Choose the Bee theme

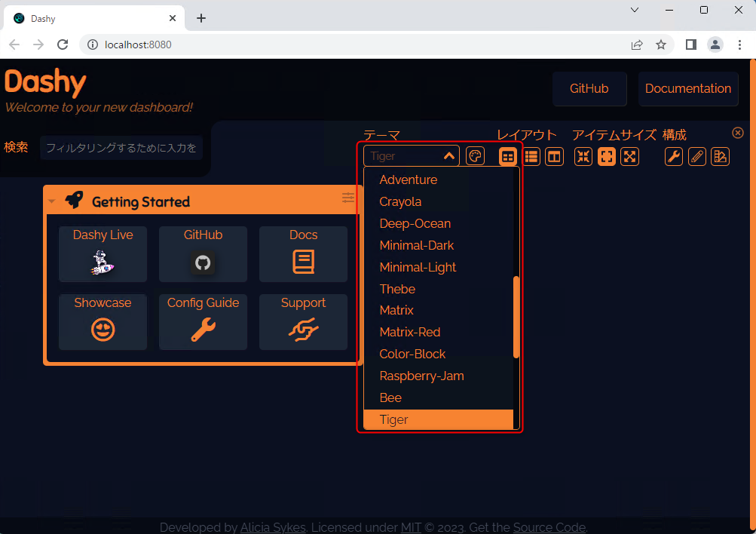pyautogui.click(x=438, y=397)
